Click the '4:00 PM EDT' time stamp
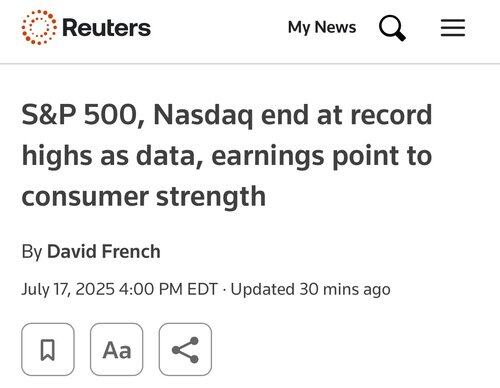The width and height of the screenshot is (500, 388). 168,289
